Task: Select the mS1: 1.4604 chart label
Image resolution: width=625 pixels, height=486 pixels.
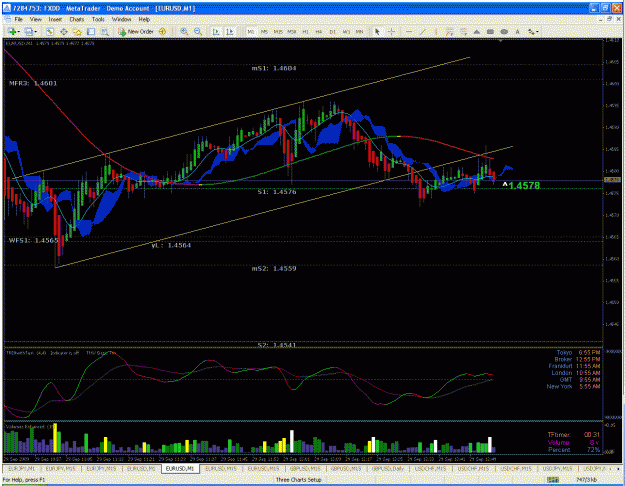Action: [x=274, y=68]
